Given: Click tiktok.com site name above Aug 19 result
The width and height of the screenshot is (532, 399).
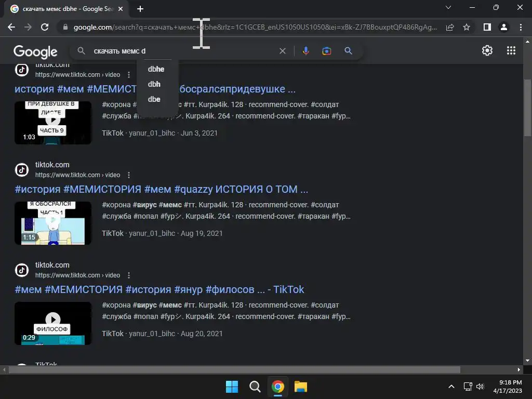Looking at the screenshot, I should 52,165.
